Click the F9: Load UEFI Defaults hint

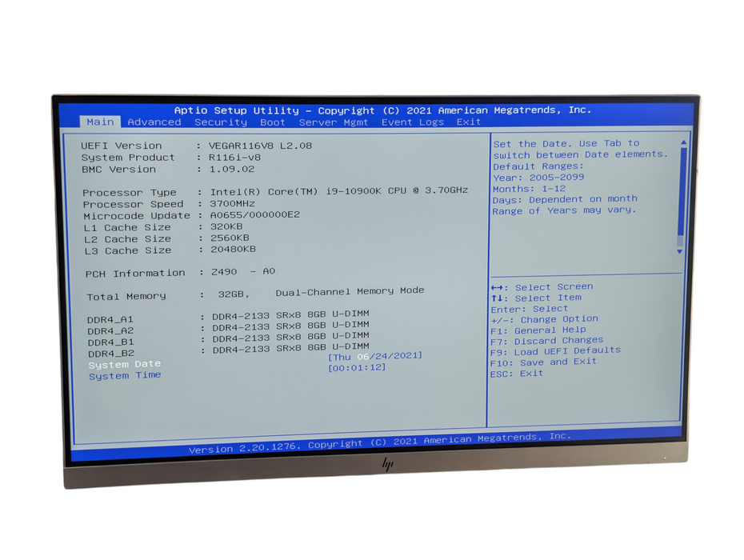(555, 352)
